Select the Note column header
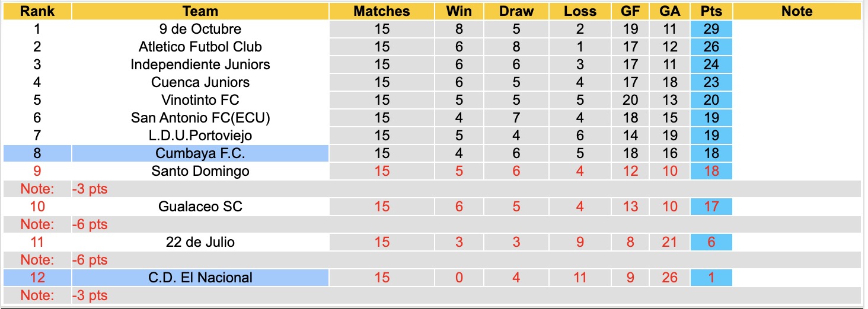Screen dimensions: 868x309 tap(797, 11)
